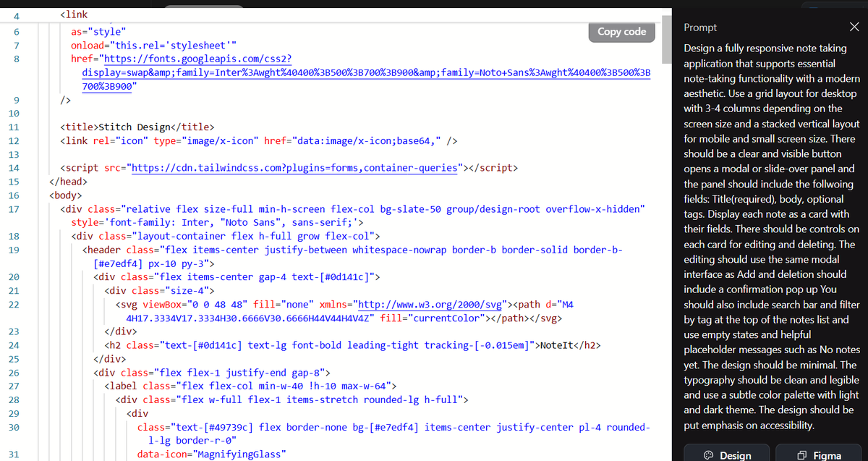
Task: Open the Design button at the bottom
Action: [727, 454]
